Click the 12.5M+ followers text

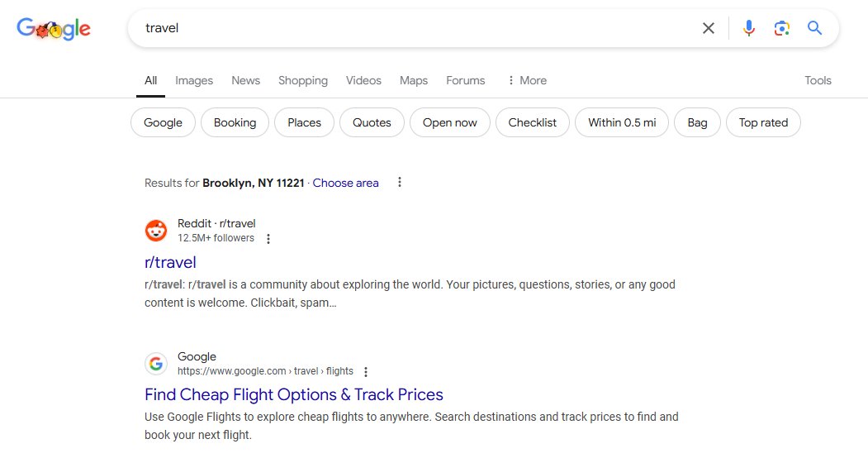tap(216, 238)
